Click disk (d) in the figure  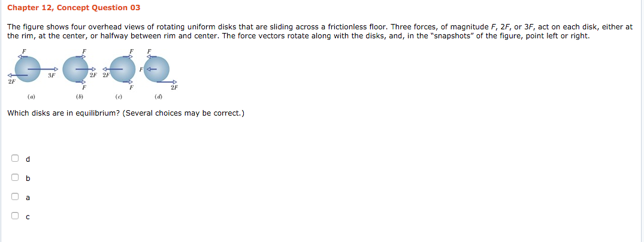pyautogui.click(x=156, y=69)
